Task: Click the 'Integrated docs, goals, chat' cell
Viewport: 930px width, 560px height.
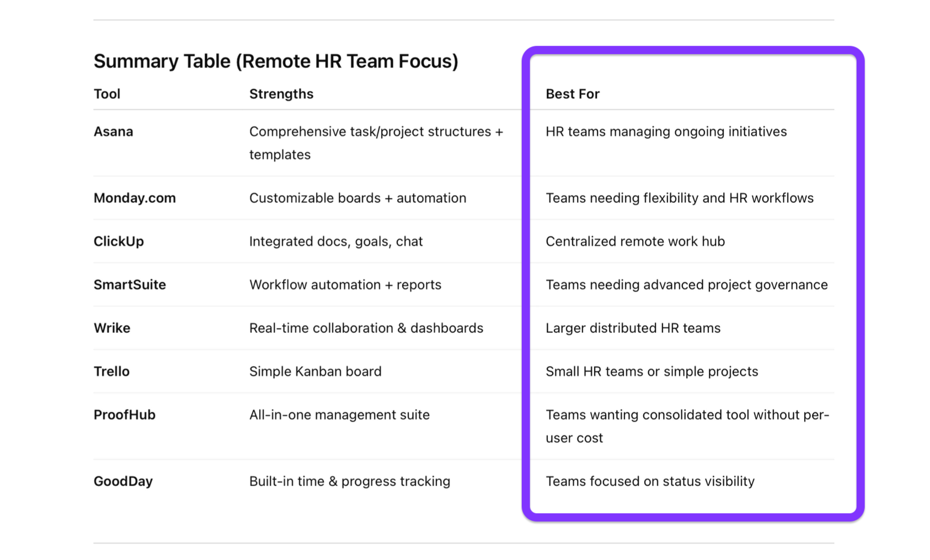Action: coord(336,241)
